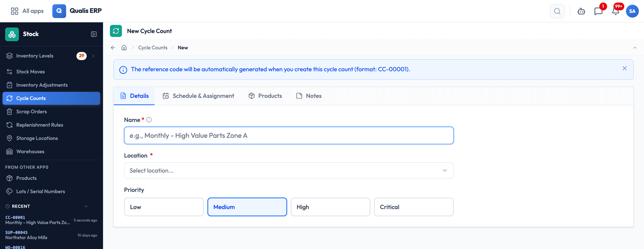The height and width of the screenshot is (249, 644).
Task: Click the Qualis ERP logo icon
Action: tap(59, 11)
